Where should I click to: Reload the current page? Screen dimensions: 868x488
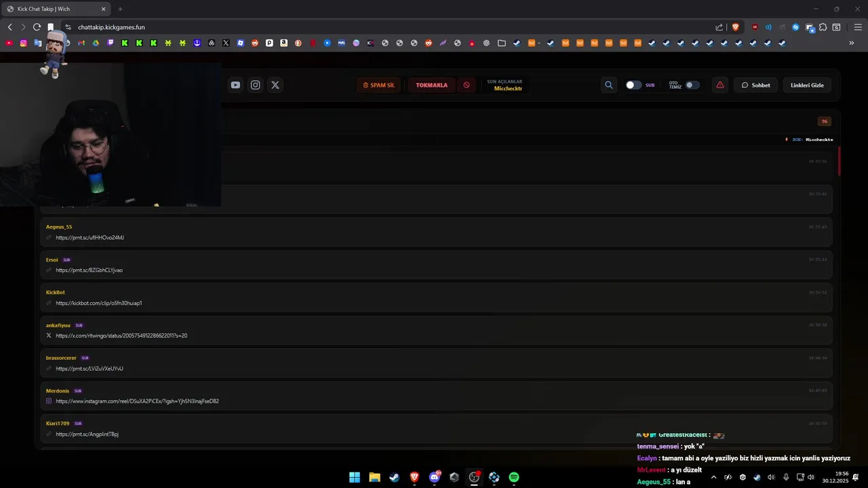tap(37, 27)
